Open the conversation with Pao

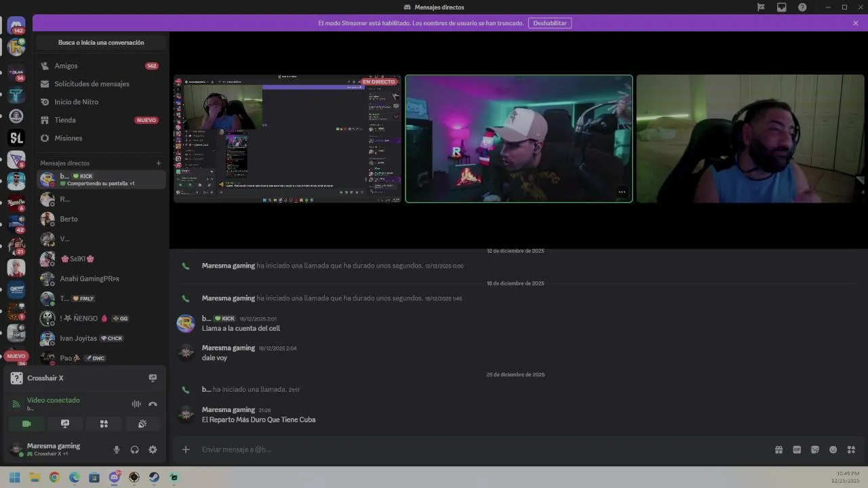point(101,358)
